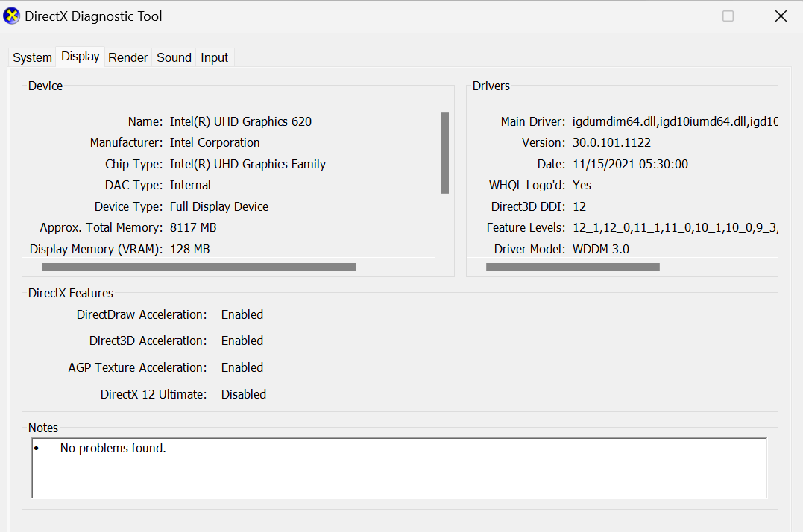Minimize the DirectX Diagnostic Tool window

676,16
